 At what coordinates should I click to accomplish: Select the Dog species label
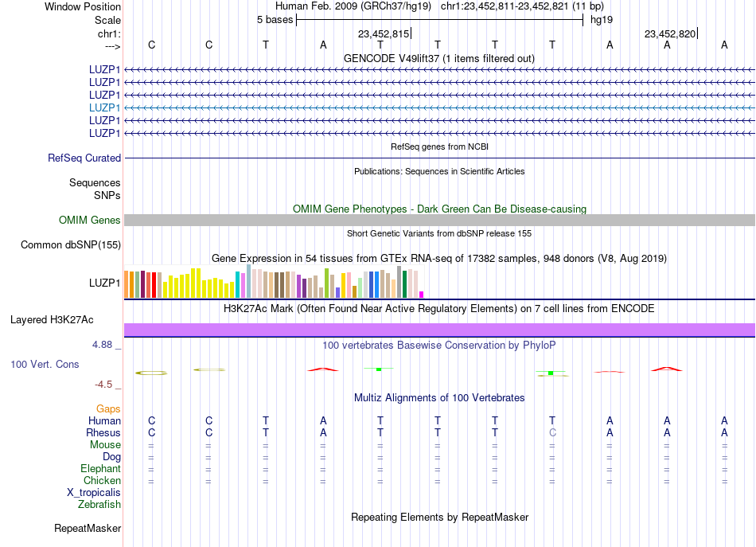click(x=111, y=456)
